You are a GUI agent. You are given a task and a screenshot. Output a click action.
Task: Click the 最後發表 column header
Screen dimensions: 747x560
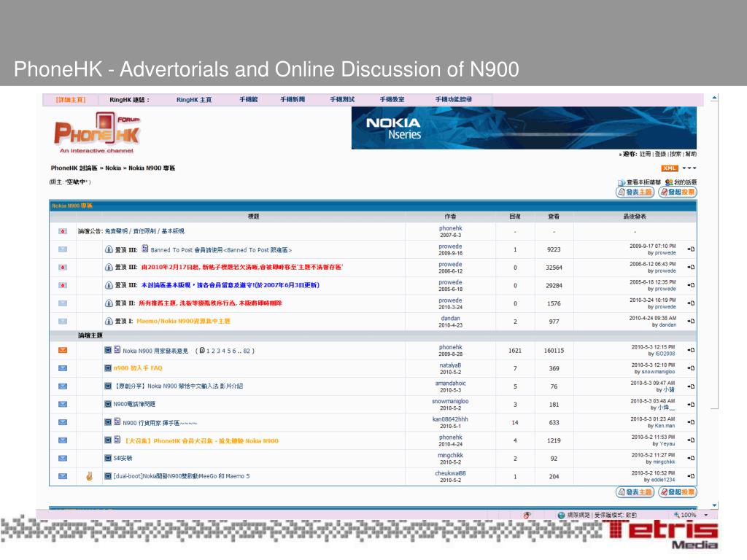[635, 217]
